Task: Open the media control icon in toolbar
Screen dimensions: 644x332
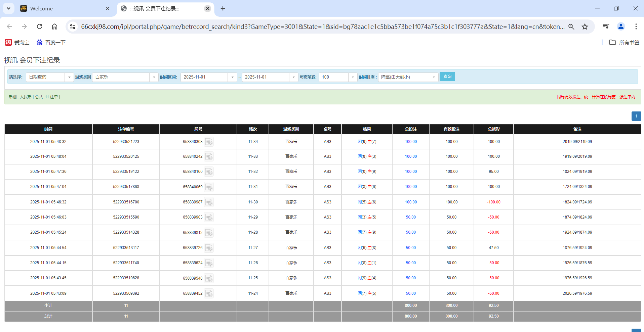Action: pos(606,27)
